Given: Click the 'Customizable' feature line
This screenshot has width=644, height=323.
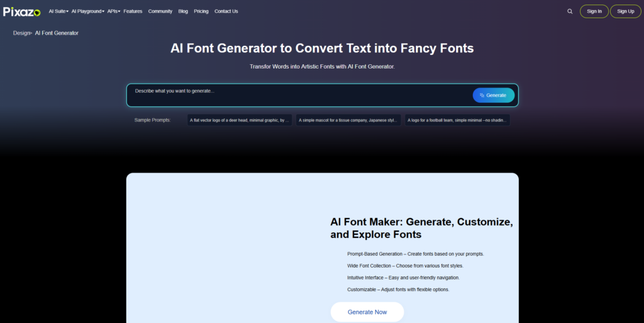Looking at the screenshot, I should (398, 290).
